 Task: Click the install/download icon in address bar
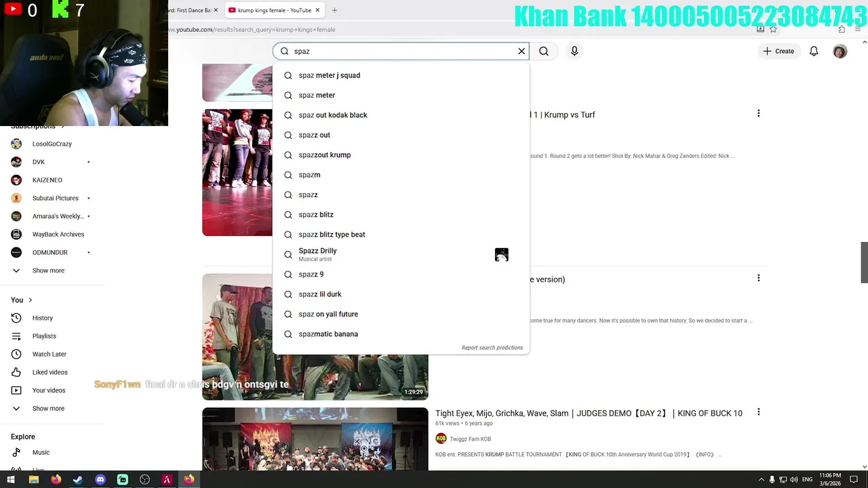pos(760,29)
